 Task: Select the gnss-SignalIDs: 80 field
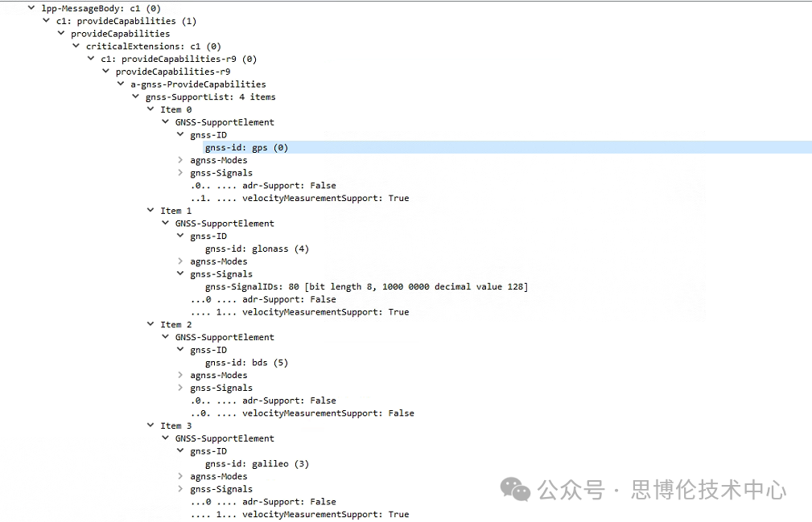(366, 287)
